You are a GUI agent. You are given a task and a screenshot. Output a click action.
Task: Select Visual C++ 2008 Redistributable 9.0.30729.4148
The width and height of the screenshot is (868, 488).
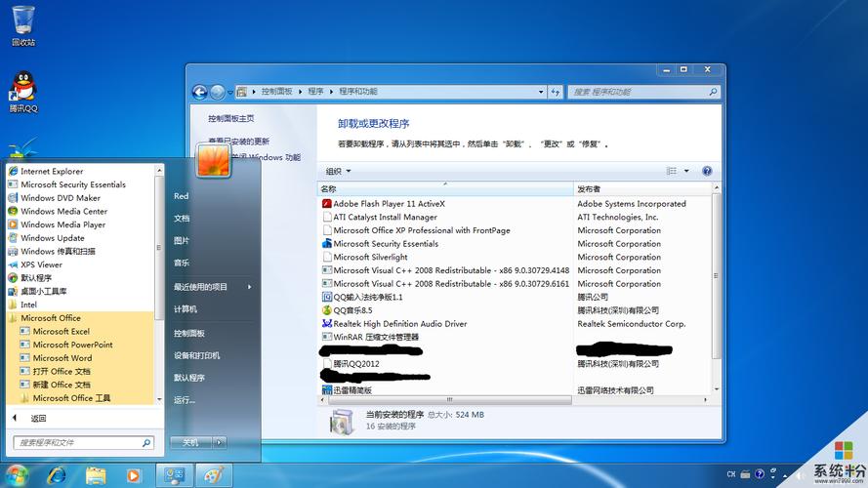click(x=445, y=270)
